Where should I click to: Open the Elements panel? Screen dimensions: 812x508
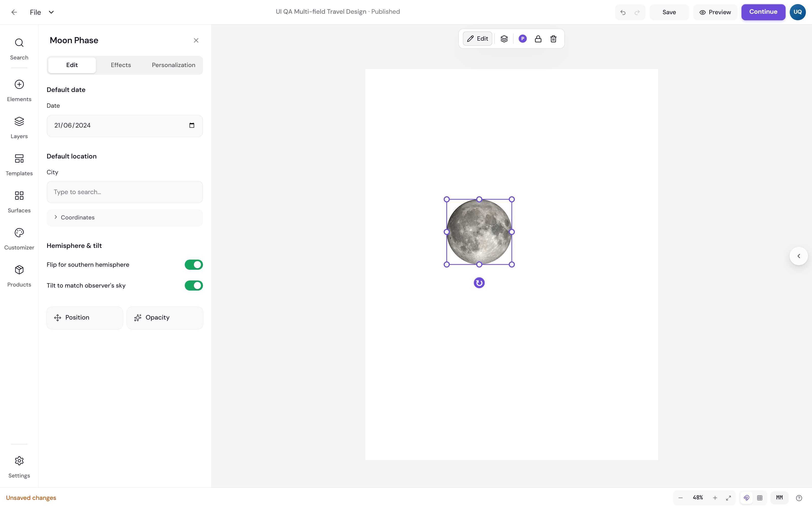19,91
